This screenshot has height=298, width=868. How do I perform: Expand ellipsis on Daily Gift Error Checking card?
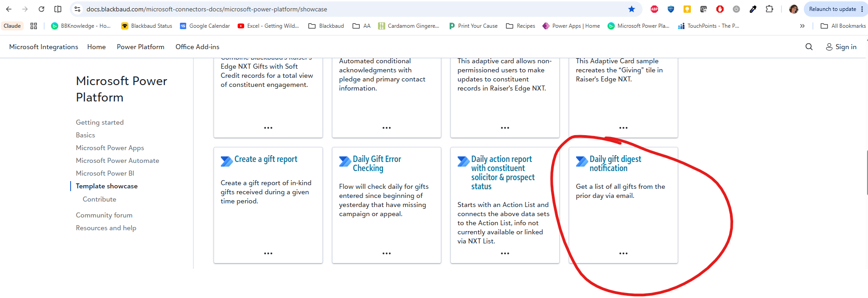coord(387,253)
